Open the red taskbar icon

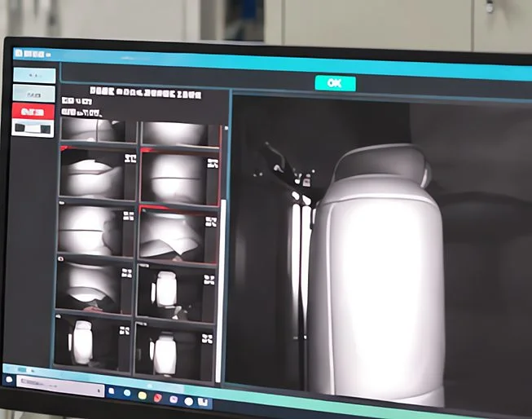coord(158,397)
